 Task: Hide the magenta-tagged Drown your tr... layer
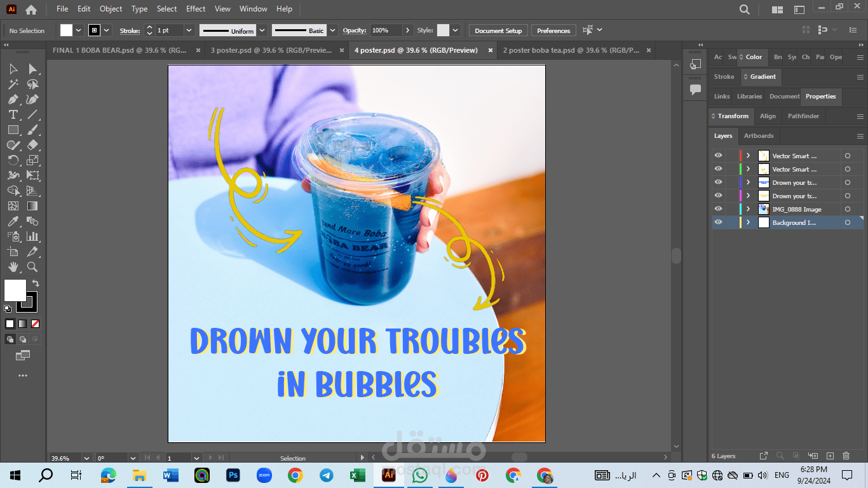[718, 196]
